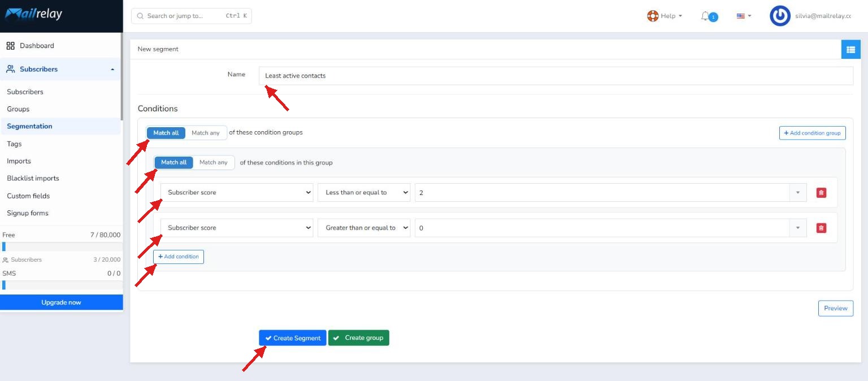Open second Subscriber score field dropdown
The height and width of the screenshot is (381, 868).
point(237,228)
